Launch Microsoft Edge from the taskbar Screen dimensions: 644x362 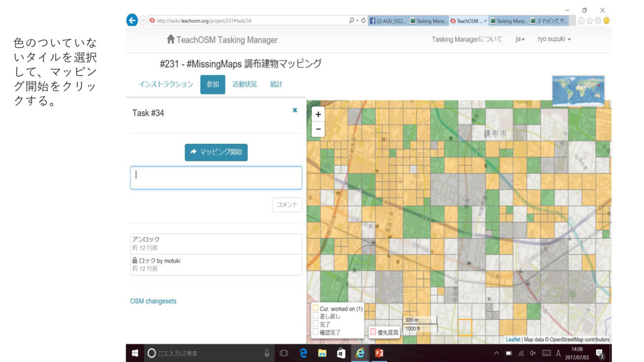[303, 353]
